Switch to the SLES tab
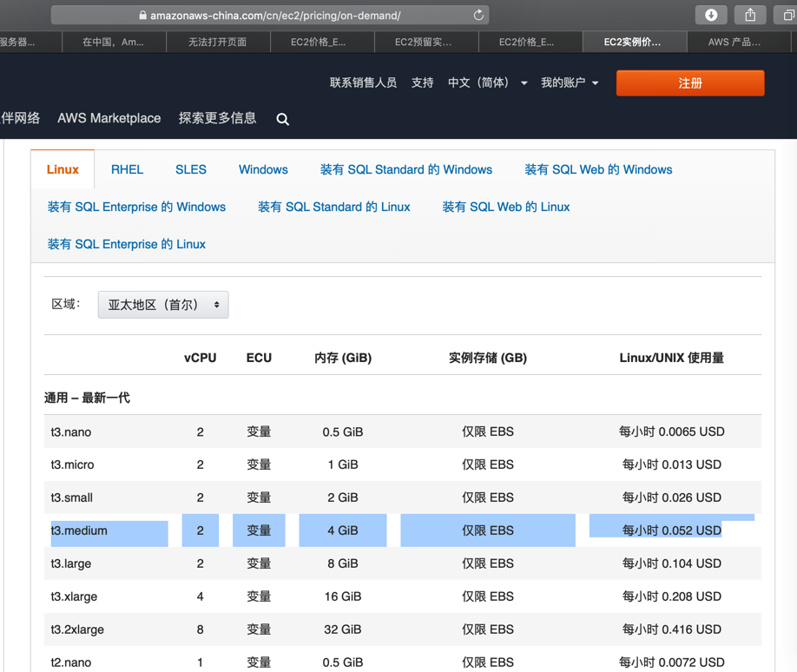The image size is (797, 672). click(191, 169)
